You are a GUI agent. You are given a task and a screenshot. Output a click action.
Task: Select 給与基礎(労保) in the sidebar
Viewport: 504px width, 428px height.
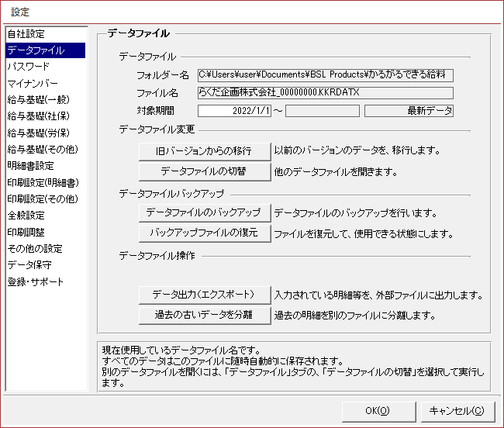pyautogui.click(x=46, y=133)
